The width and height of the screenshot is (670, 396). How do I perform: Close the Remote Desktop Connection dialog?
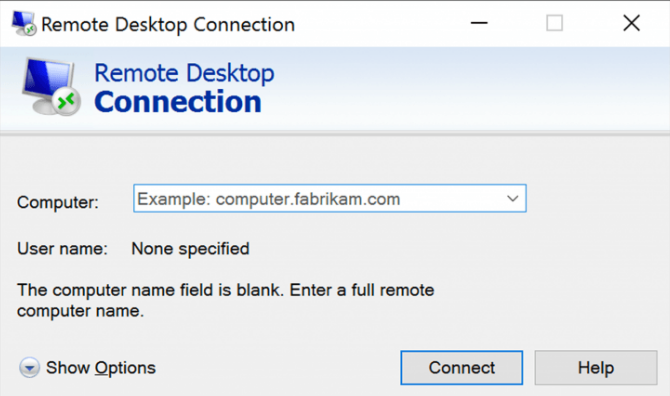click(x=631, y=23)
